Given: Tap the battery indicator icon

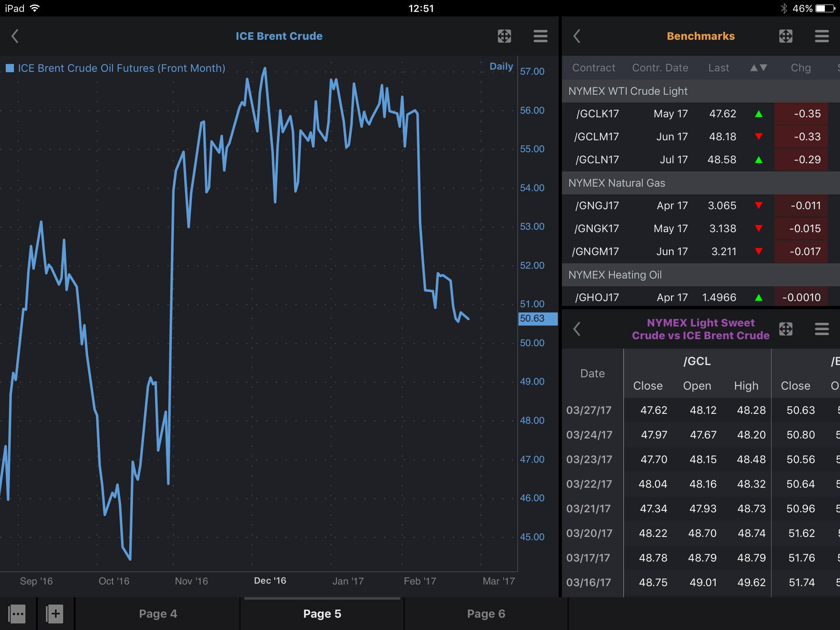Looking at the screenshot, I should (826, 8).
